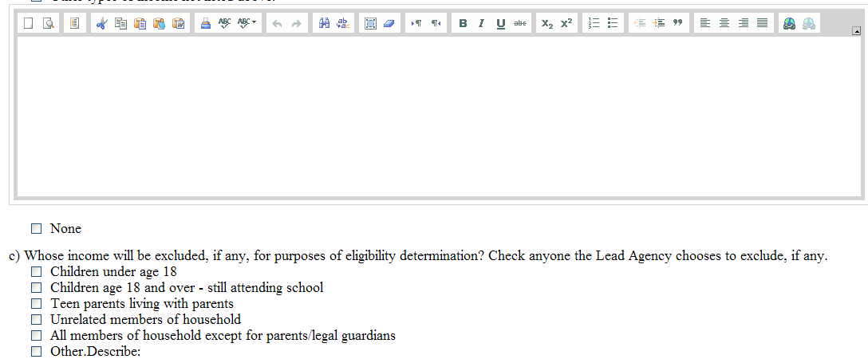Align text left
Viewport: 868px width, 359px height.
click(x=704, y=23)
